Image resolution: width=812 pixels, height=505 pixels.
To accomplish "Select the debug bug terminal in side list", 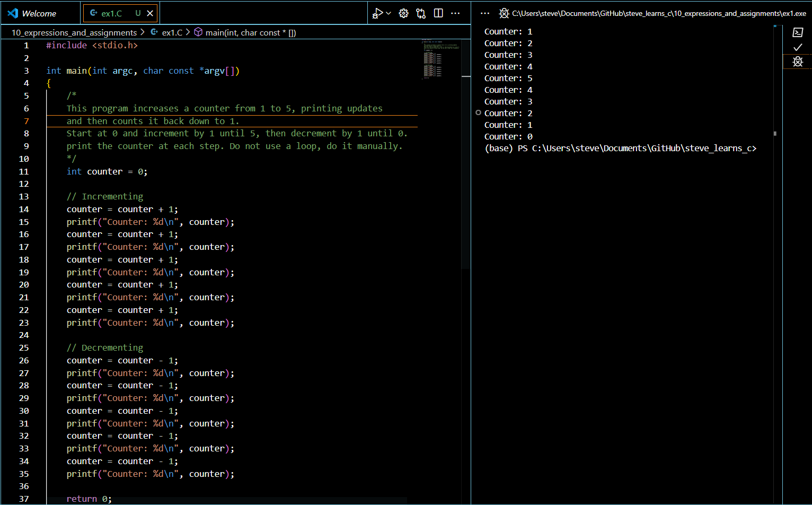I will (798, 62).
